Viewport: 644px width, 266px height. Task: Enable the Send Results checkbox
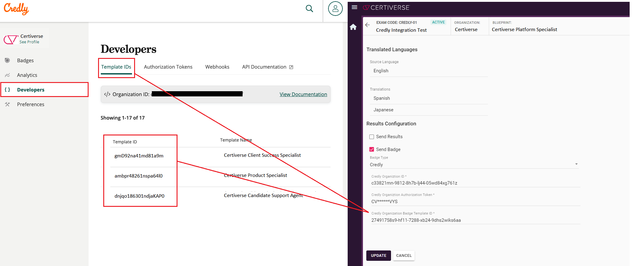(x=372, y=137)
